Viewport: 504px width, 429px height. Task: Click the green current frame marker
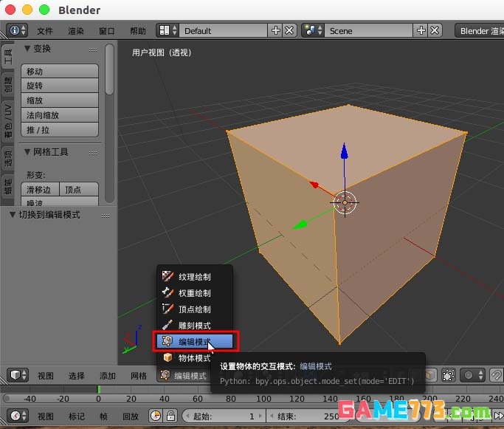tap(99, 389)
